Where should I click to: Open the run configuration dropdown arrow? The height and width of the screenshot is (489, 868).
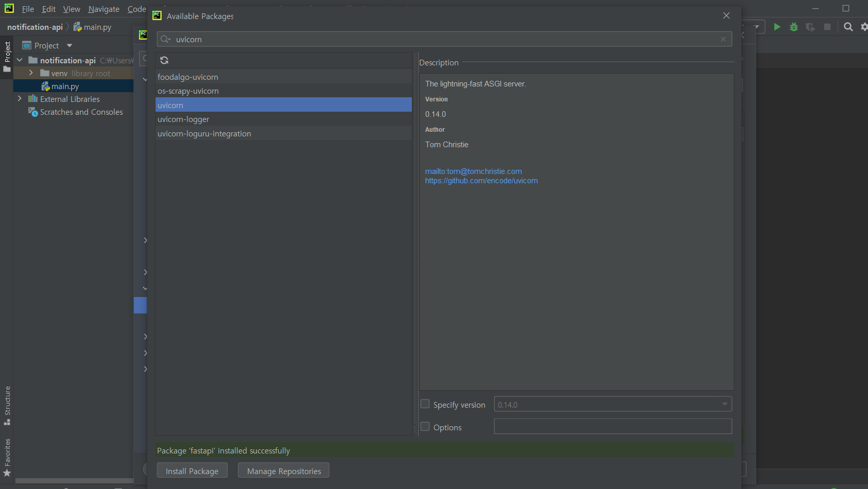tap(757, 27)
